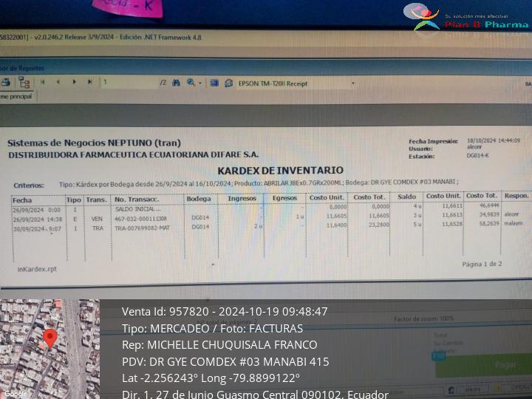Viewport: 532px width, 399px height.
Task: Click the 'Respon.' column header
Action: (516, 196)
